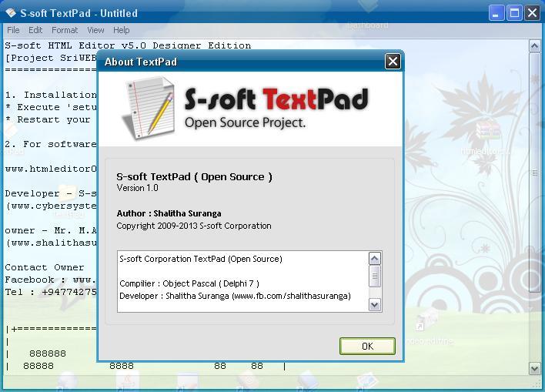
Task: Click the notepad and pencil logo image
Action: 149,108
